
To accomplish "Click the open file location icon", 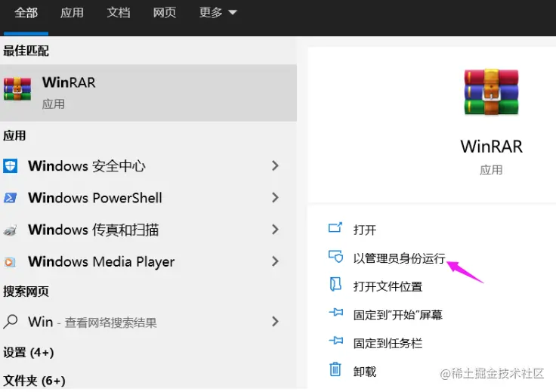I will [x=335, y=284].
